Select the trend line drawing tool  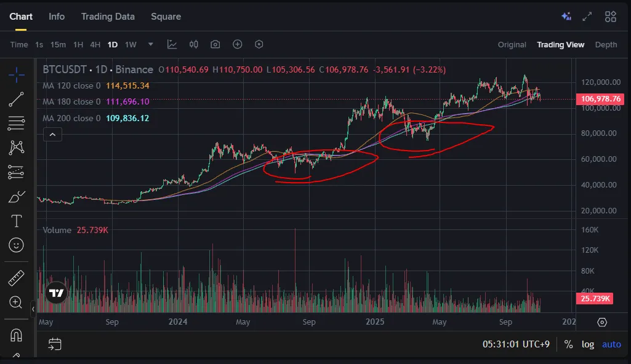click(x=17, y=99)
